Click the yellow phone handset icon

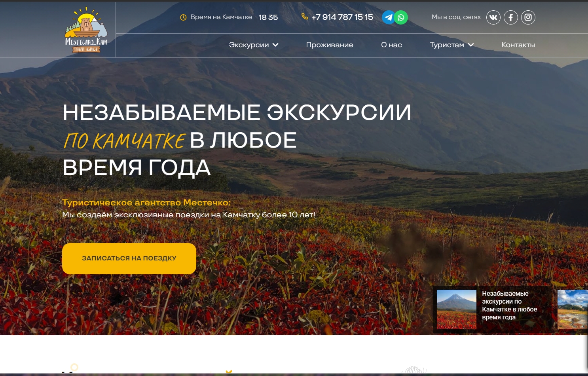point(305,17)
